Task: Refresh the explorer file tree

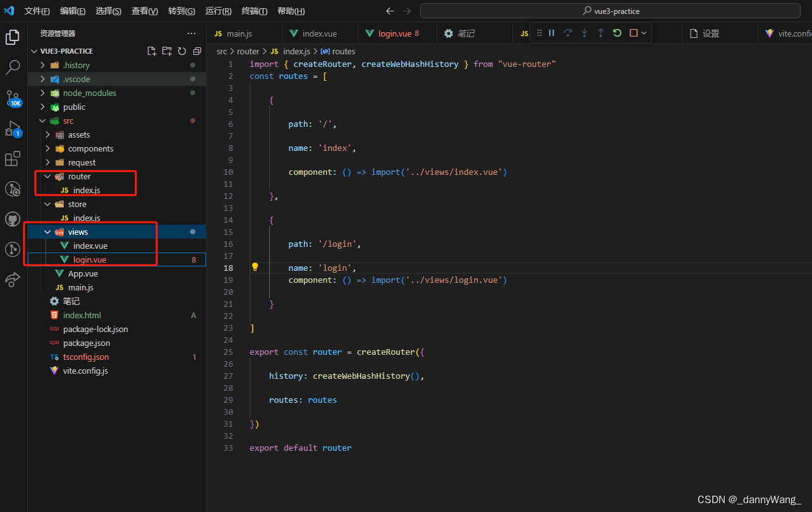Action: point(182,51)
